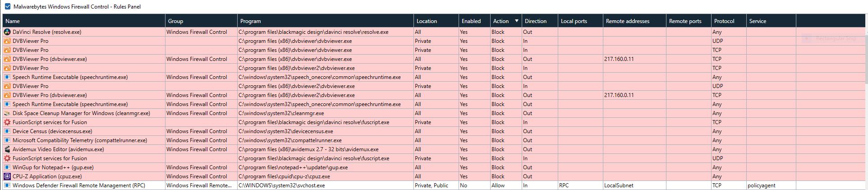Click the Malwarebytes Firewall Control title bar icon
The width and height of the screenshot is (868, 190).
point(8,7)
